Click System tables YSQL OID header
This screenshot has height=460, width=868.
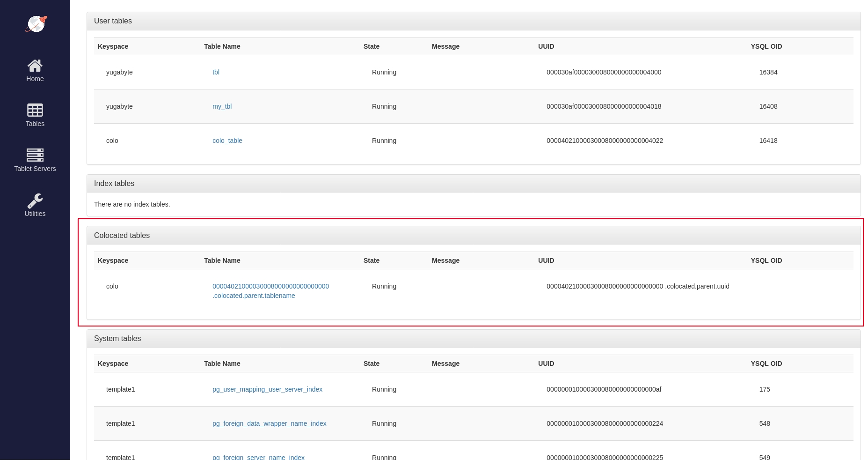[x=766, y=364]
